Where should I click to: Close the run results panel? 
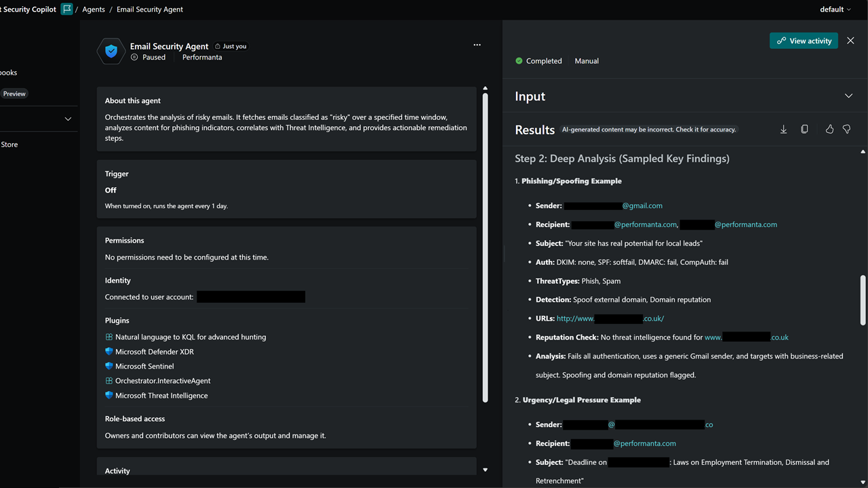point(850,41)
